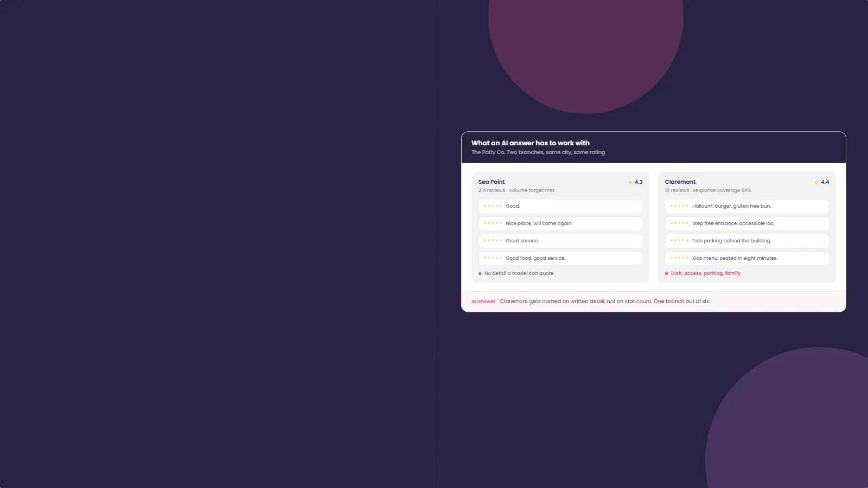Click the stars on the 'Great service.' review
Viewport: 868px width, 488px height.
(x=493, y=241)
